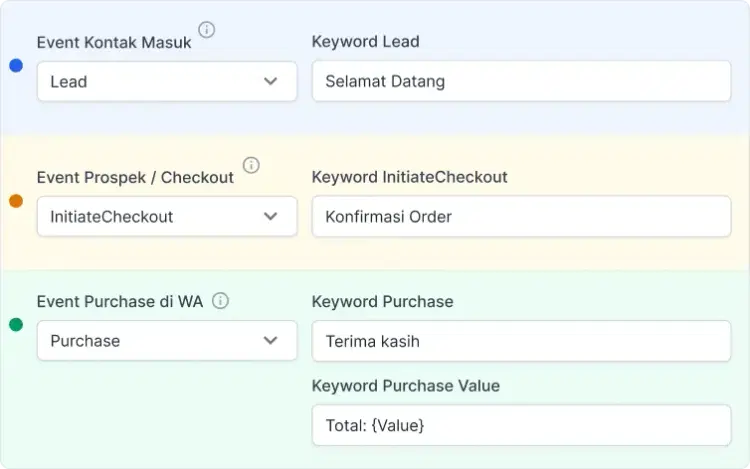Viewport: 750px width, 469px height.
Task: Open the Purchase event dropdown
Action: (167, 341)
